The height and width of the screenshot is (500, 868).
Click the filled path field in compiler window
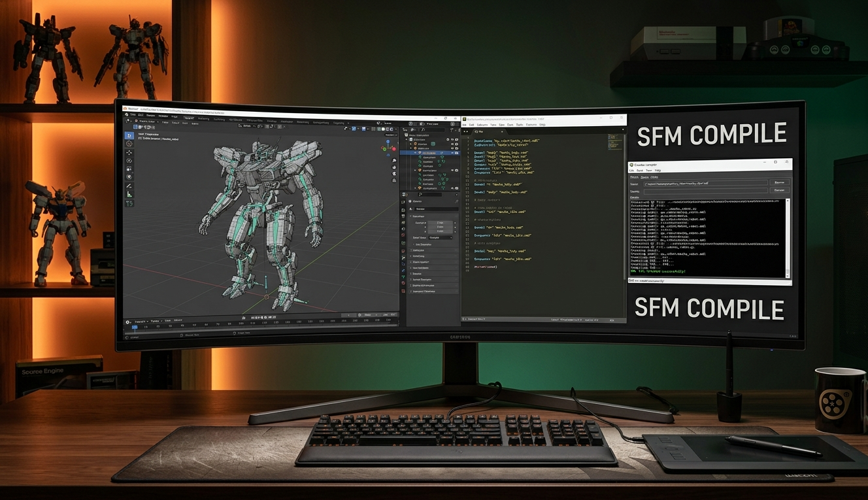(706, 182)
